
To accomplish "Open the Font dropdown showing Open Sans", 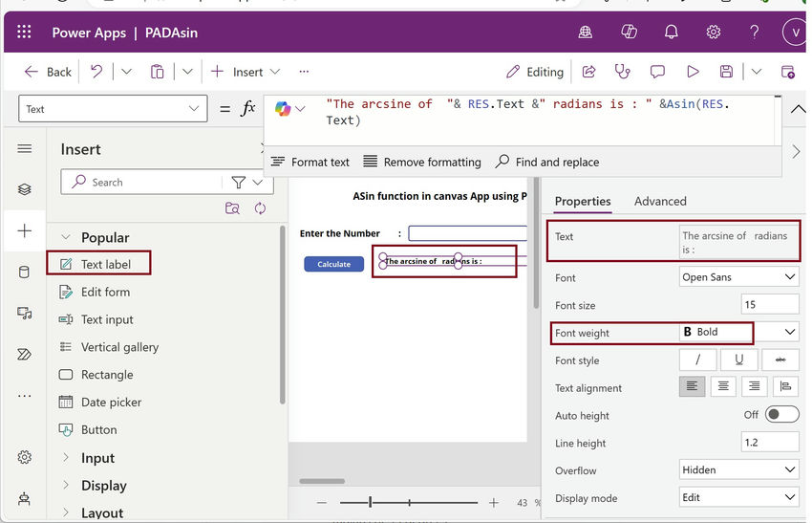I will tap(739, 277).
